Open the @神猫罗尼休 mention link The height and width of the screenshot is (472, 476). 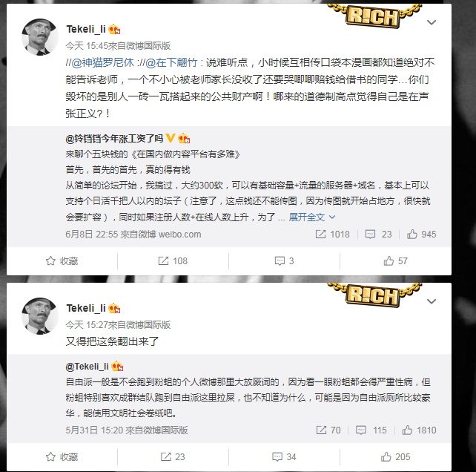(x=102, y=62)
